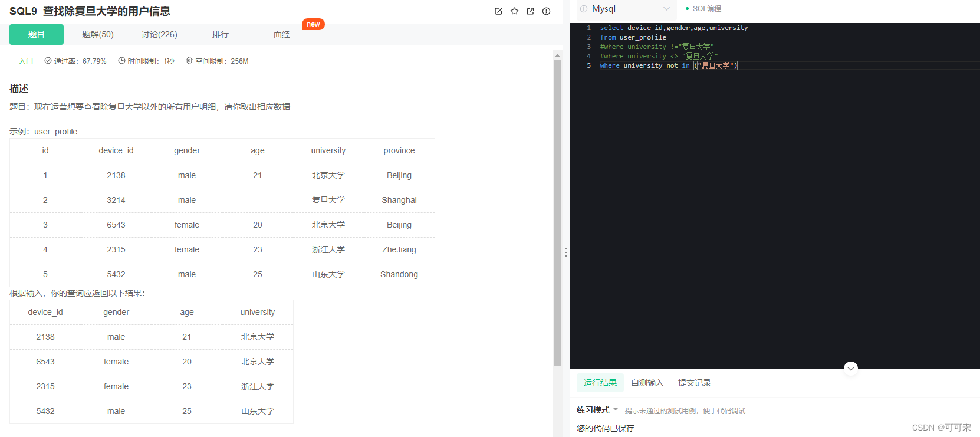Click the 通过率 67.79% text
Viewport: 980px width, 437px height.
(x=80, y=61)
